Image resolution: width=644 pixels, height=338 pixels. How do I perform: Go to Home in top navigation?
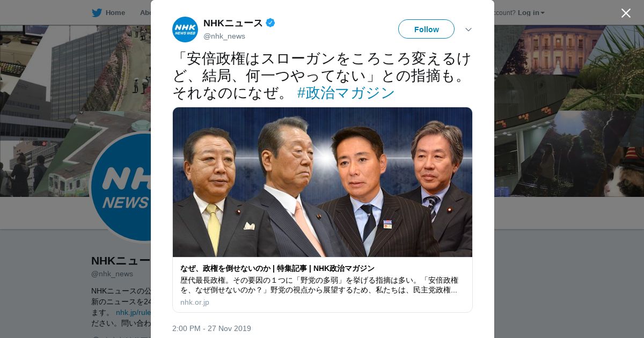pyautogui.click(x=115, y=12)
